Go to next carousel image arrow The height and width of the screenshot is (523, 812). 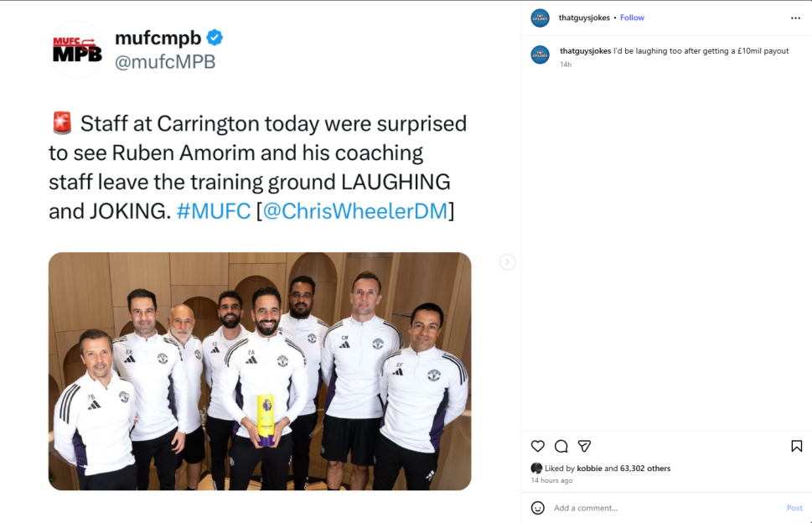pos(507,262)
